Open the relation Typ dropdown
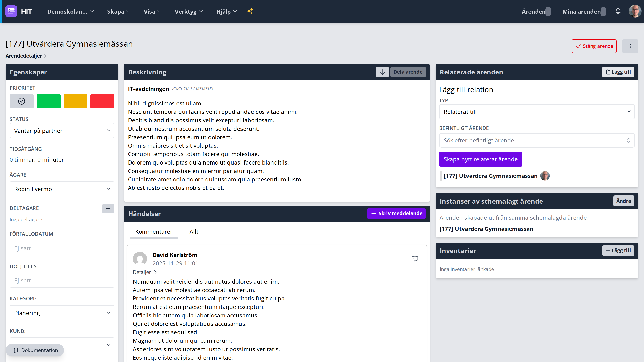 point(537,112)
